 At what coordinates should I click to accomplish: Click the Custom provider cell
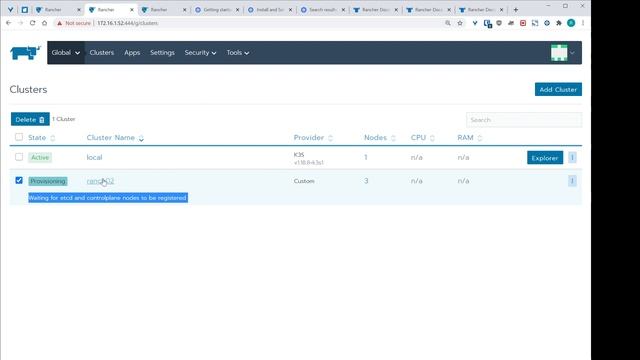pos(304,181)
